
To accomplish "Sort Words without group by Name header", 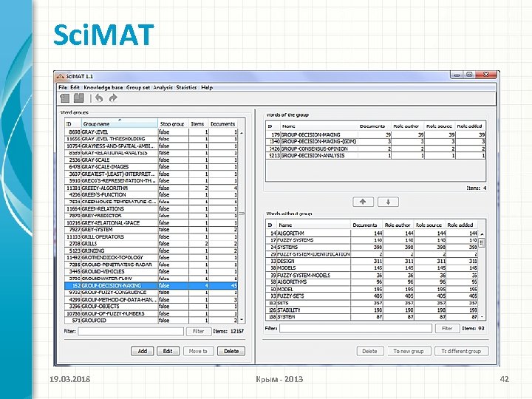I will pyautogui.click(x=313, y=225).
